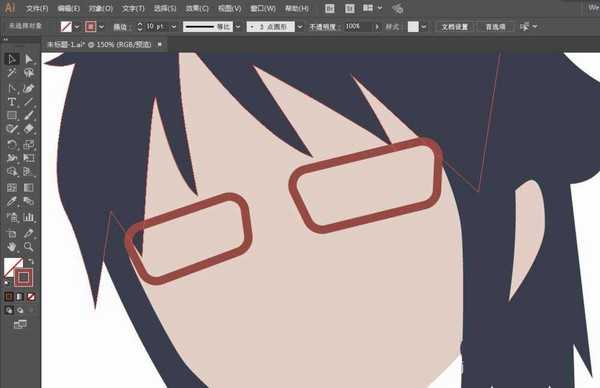
Task: Select the Zoom tool
Action: tap(29, 246)
